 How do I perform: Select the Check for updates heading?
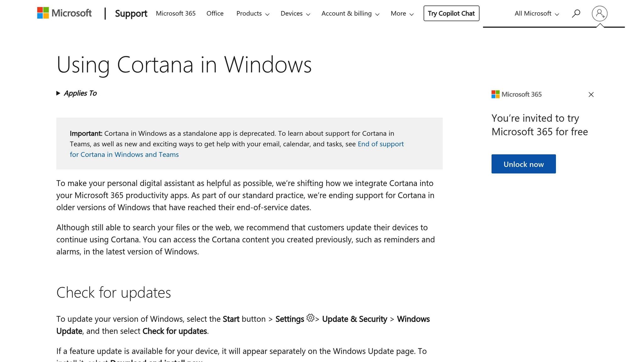(x=114, y=292)
